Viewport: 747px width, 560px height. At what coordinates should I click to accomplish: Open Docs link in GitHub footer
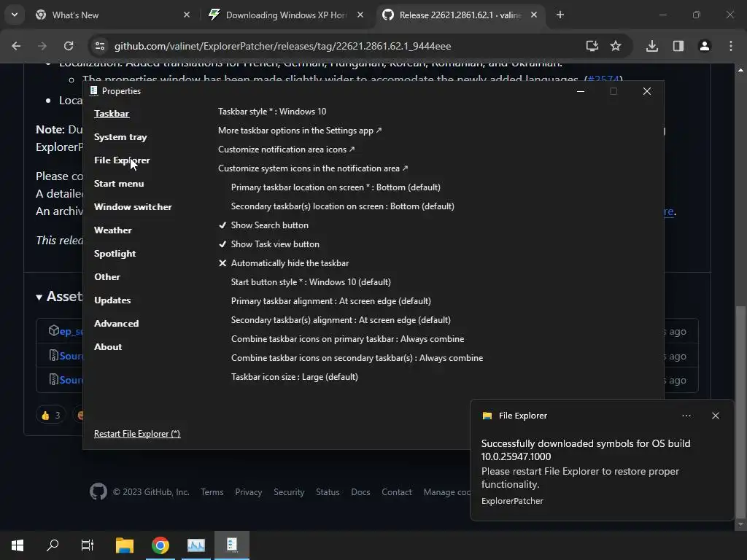click(360, 492)
